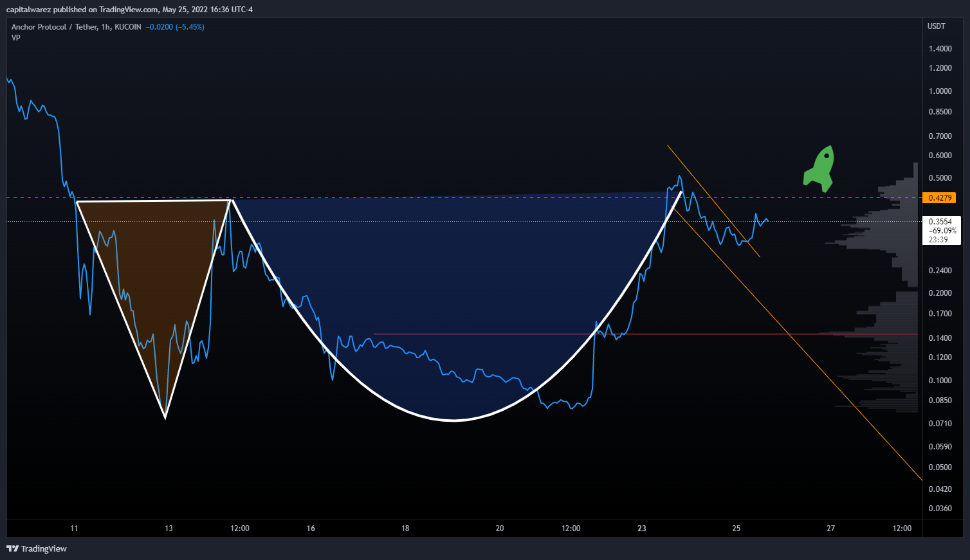
Task: Click the date label 16 on time axis
Action: [311, 528]
